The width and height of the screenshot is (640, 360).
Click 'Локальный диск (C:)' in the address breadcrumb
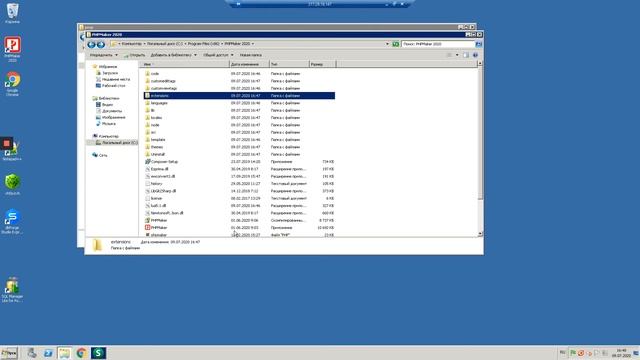(x=165, y=44)
